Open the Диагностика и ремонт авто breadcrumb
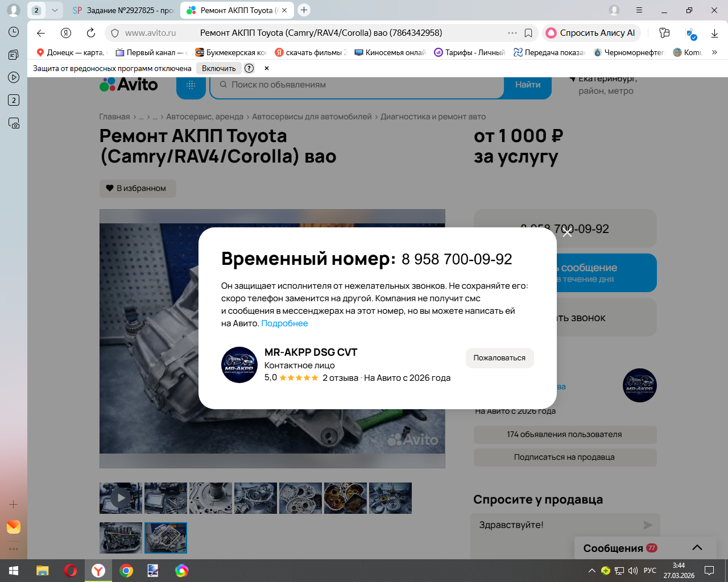The width and height of the screenshot is (728, 582). (433, 117)
